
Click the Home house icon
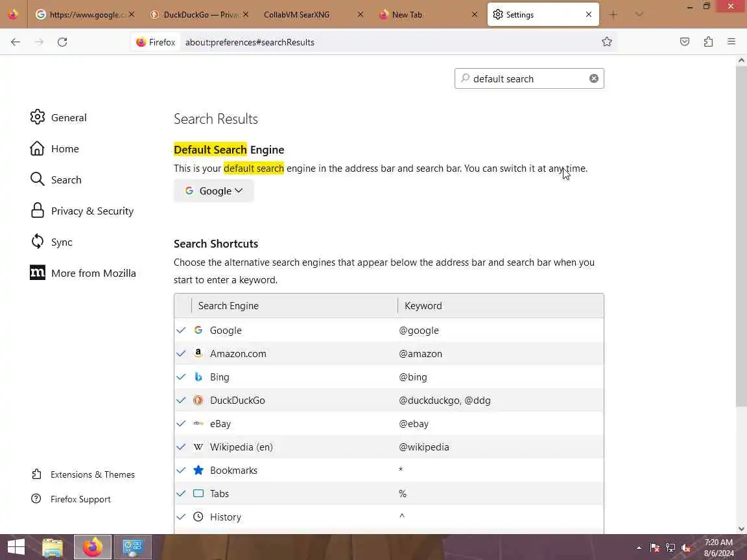pos(37,148)
